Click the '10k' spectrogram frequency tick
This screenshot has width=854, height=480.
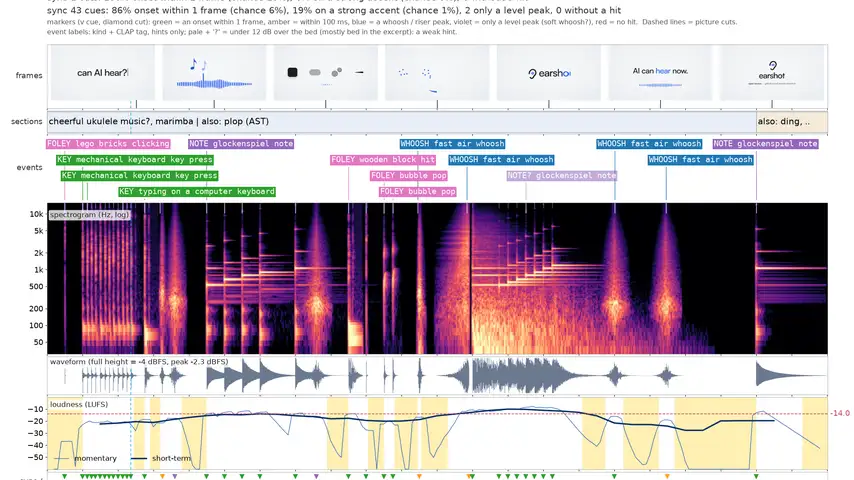[x=36, y=214]
